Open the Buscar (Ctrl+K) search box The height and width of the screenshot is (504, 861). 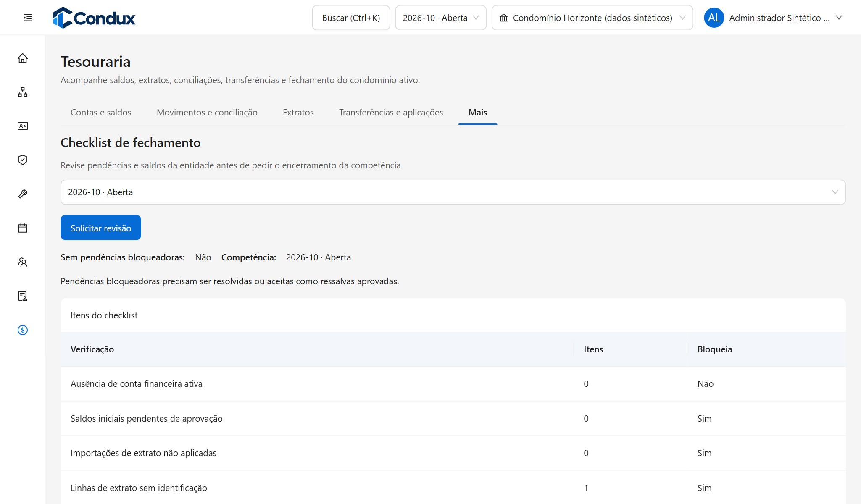(x=351, y=18)
